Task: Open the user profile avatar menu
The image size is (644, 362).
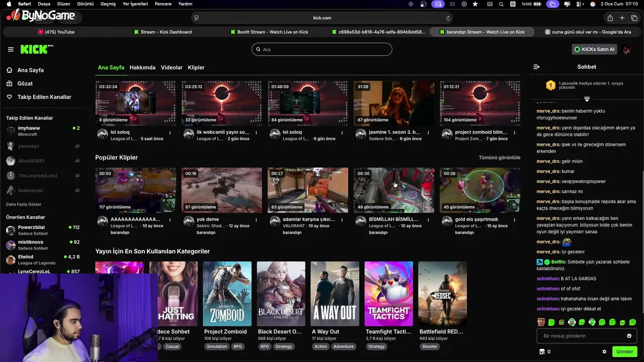Action: click(x=627, y=49)
